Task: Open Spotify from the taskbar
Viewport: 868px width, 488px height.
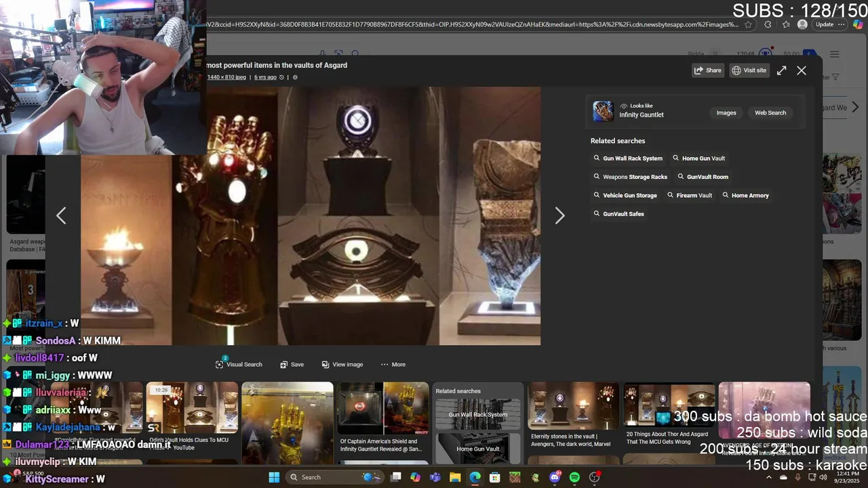Action: (x=574, y=477)
